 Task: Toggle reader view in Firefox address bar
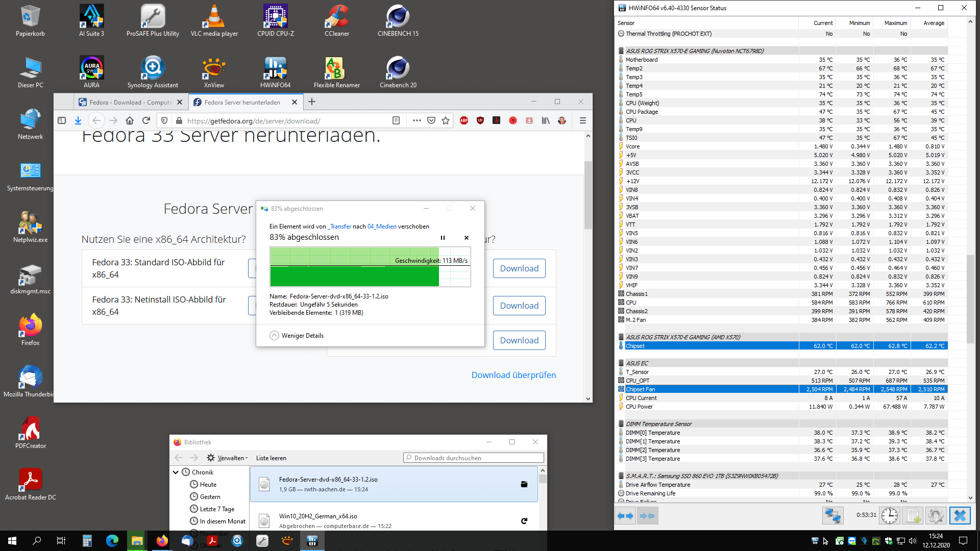coord(396,120)
